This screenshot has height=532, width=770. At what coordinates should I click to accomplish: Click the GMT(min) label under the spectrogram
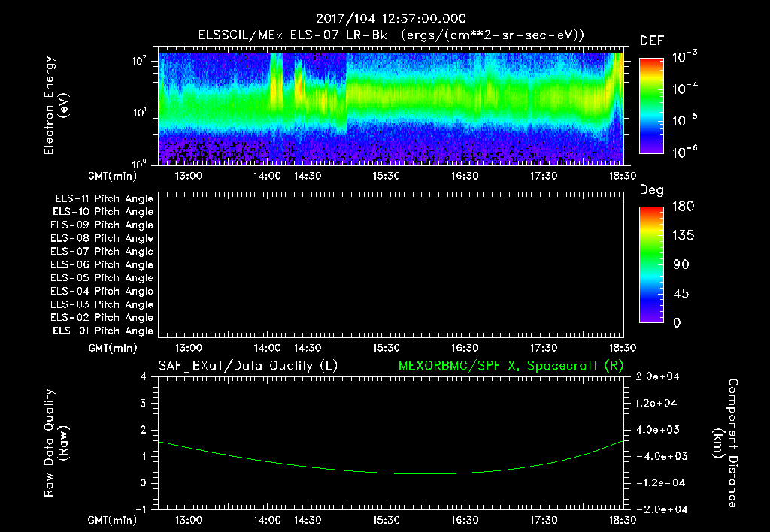(x=113, y=176)
